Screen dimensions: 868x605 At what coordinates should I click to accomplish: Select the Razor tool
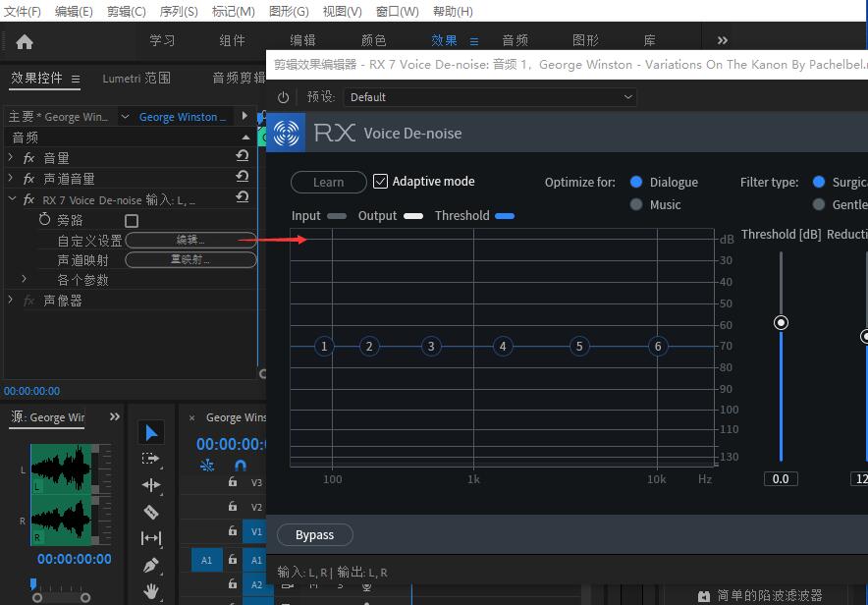[151, 512]
